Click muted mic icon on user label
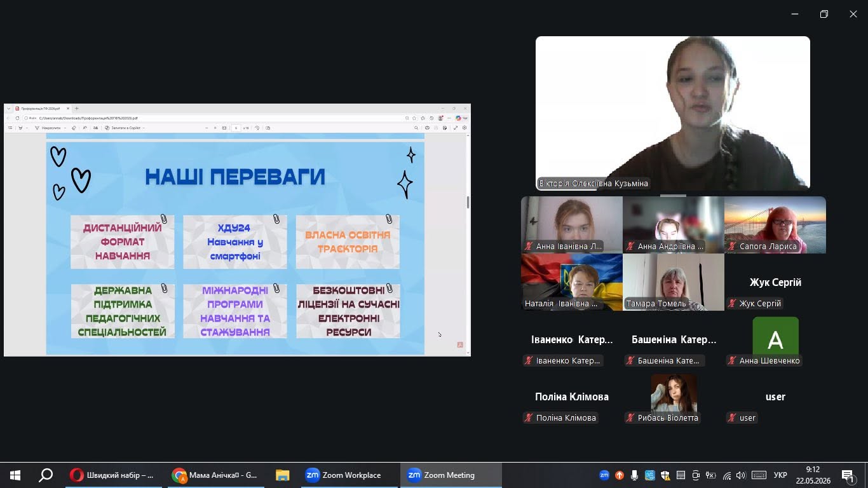Viewport: 868px width, 488px height. click(732, 418)
